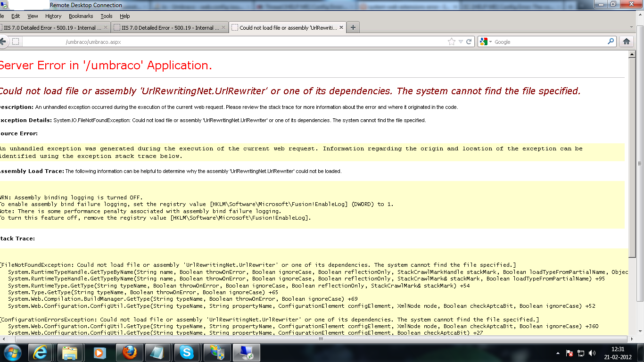Open the URL history dropdown arrow
This screenshot has width=644, height=362.
point(461,41)
